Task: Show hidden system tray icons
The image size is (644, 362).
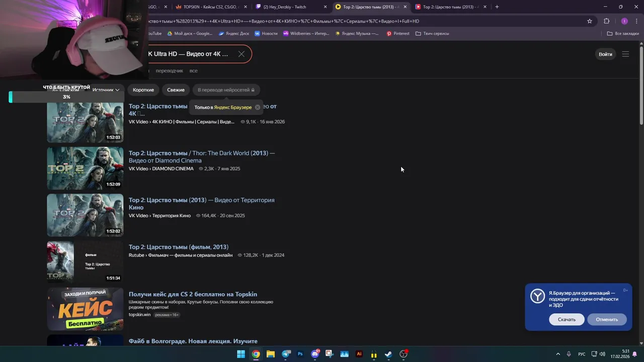Action: (557, 354)
